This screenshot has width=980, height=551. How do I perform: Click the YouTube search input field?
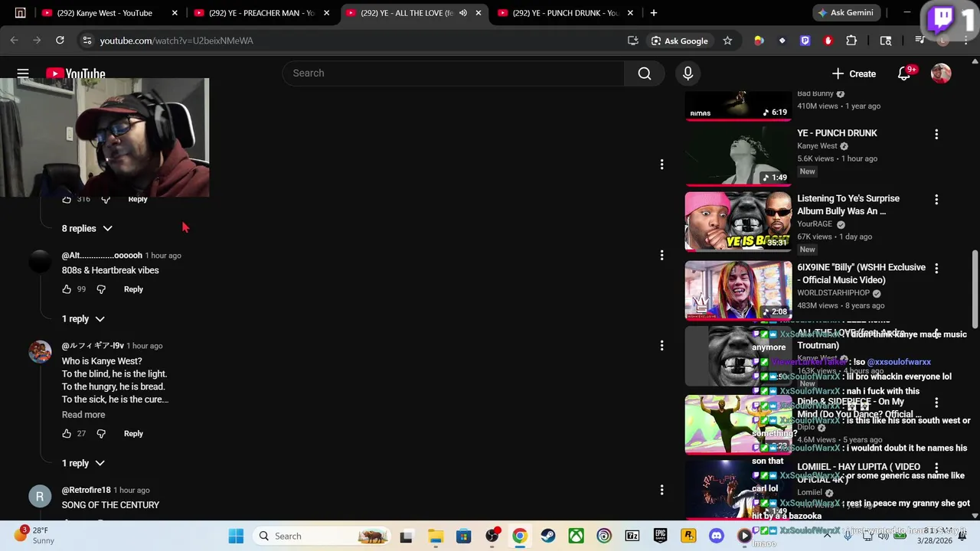tap(453, 73)
